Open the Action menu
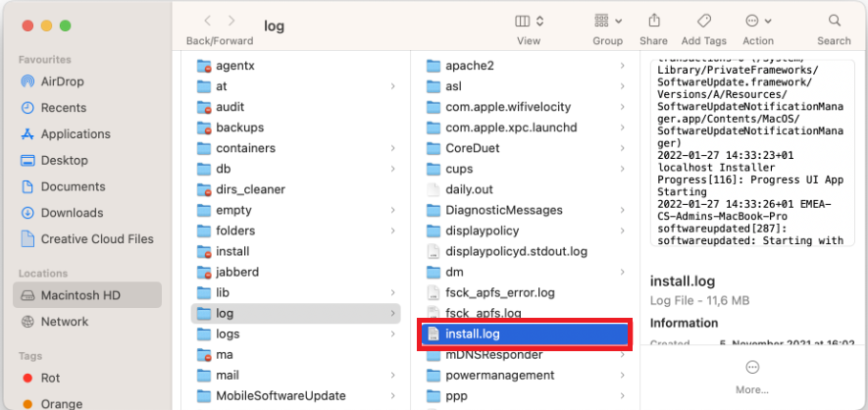The image size is (868, 410). [758, 21]
